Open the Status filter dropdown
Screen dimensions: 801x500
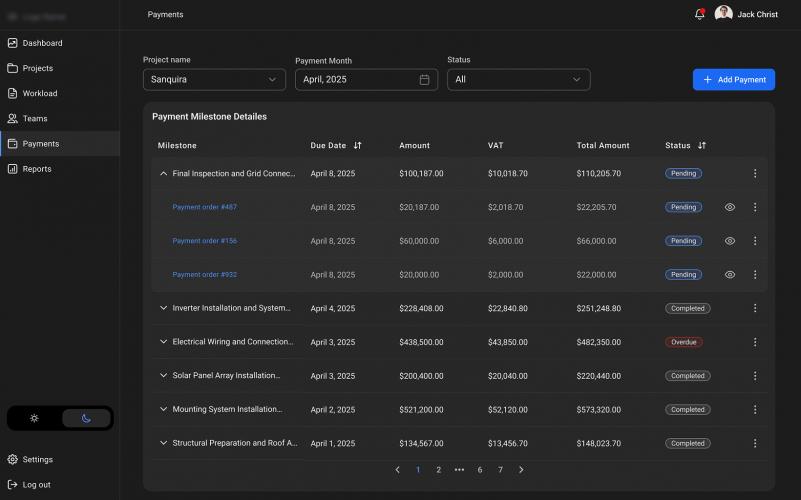518,80
